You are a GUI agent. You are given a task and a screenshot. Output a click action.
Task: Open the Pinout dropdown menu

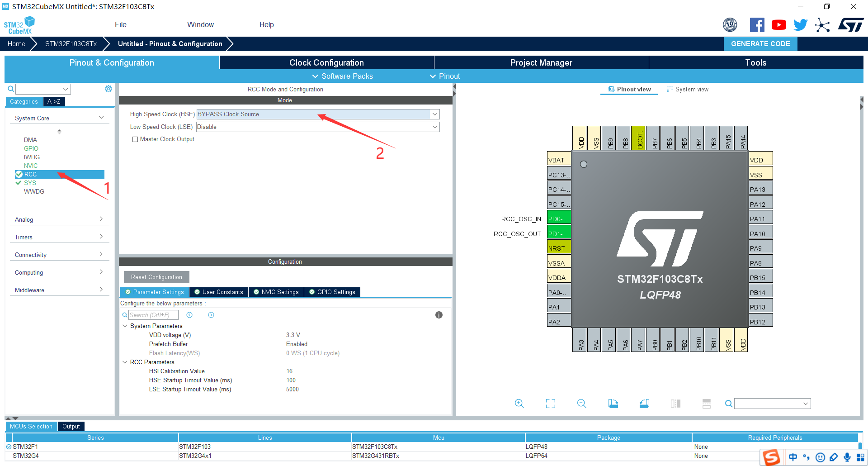pyautogui.click(x=445, y=76)
